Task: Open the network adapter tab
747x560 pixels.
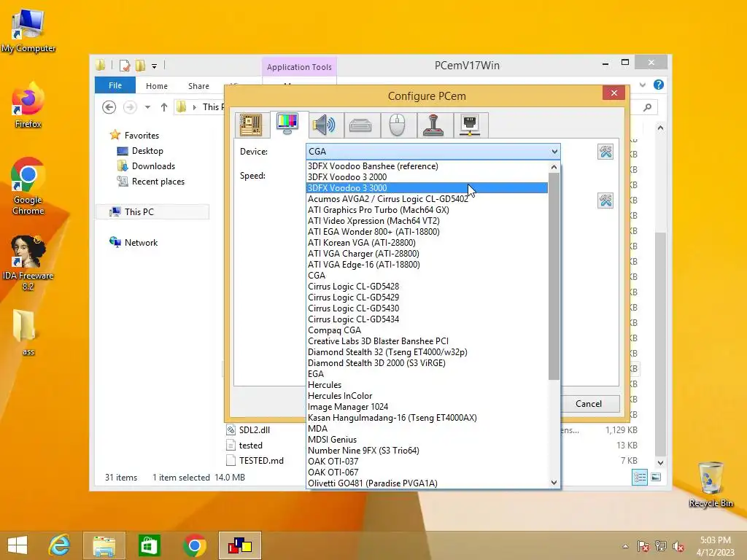Action: coord(471,125)
